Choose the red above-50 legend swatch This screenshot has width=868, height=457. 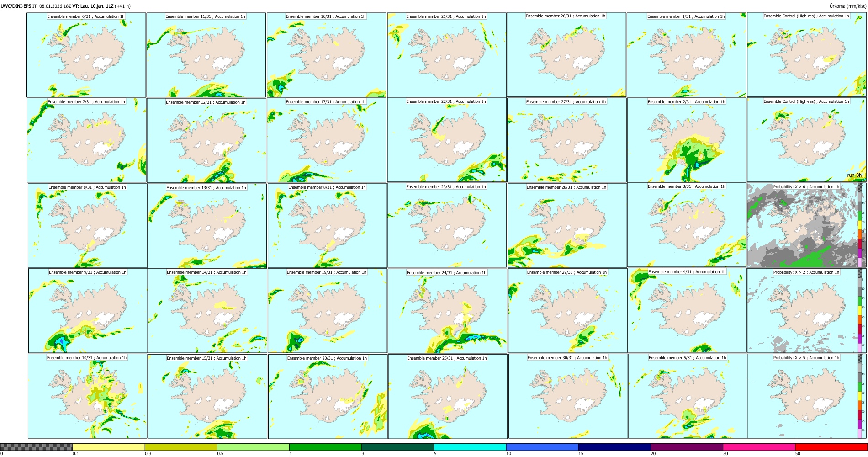coord(831,447)
